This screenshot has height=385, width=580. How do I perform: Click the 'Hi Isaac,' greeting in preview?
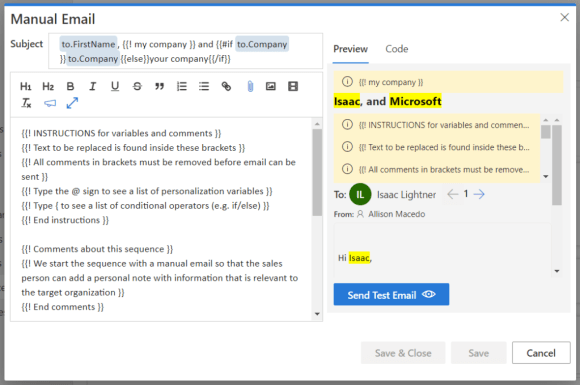click(x=355, y=258)
